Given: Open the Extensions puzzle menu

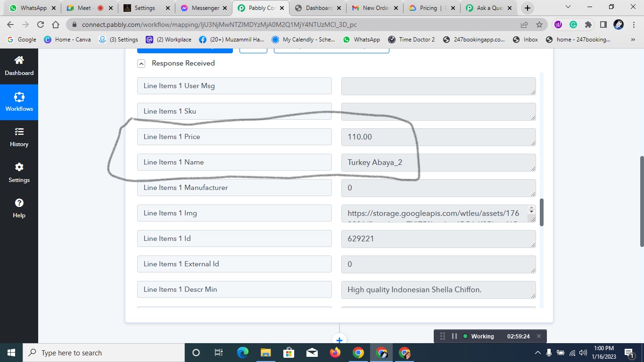Looking at the screenshot, I should tap(588, 25).
